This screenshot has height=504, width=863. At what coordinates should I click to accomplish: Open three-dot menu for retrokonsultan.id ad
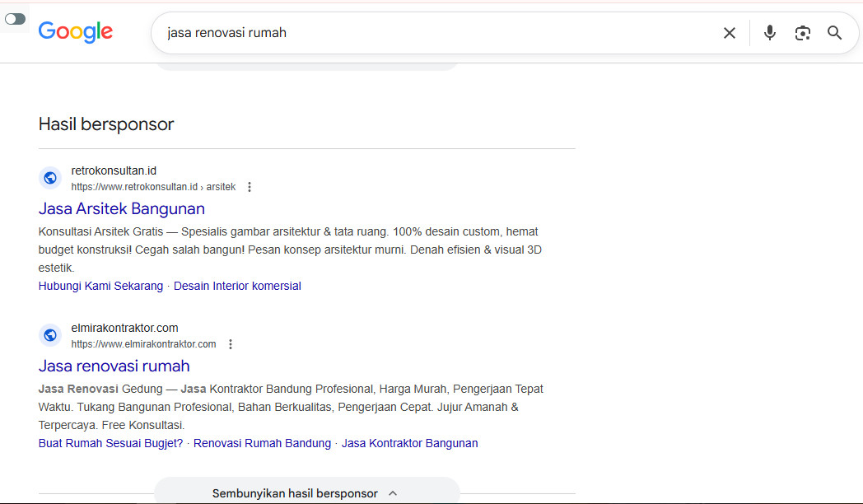click(x=250, y=187)
